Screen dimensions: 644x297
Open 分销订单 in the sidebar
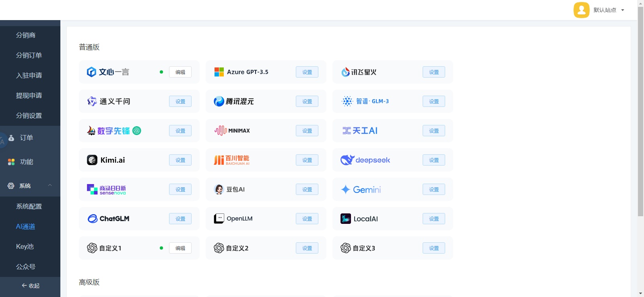[29, 55]
